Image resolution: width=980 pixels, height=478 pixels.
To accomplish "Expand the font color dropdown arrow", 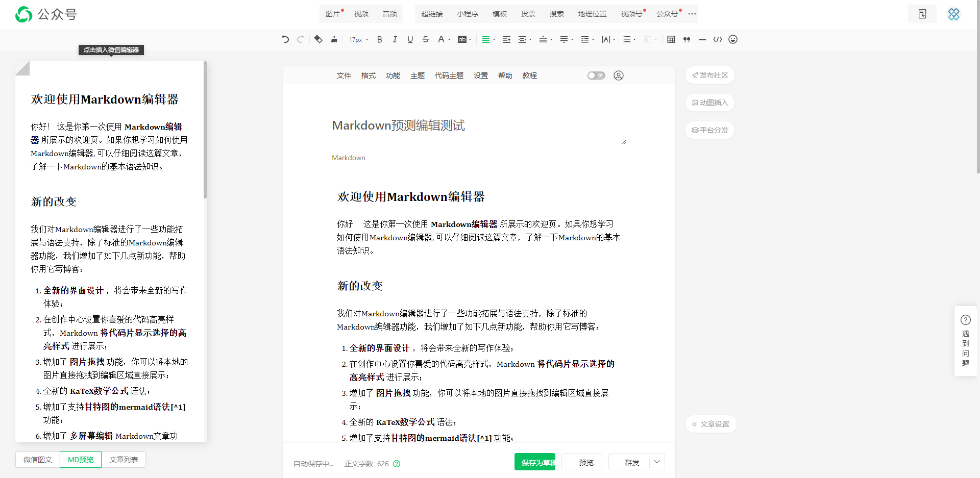I will [x=449, y=40].
